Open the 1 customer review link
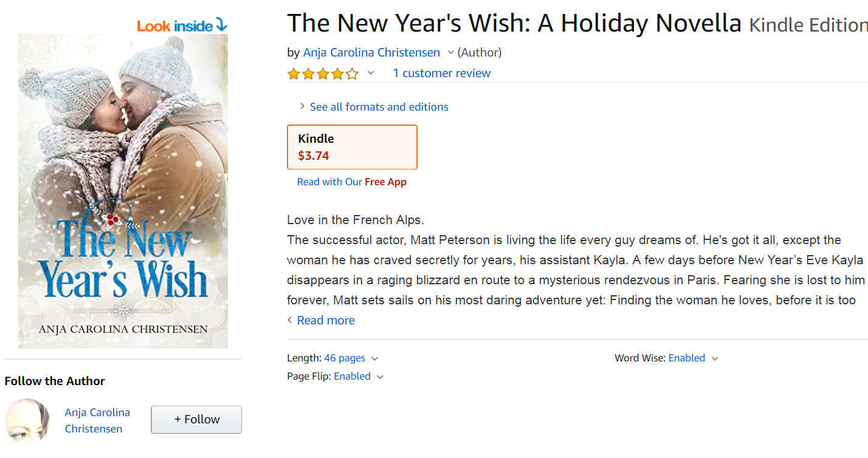 coord(441,73)
